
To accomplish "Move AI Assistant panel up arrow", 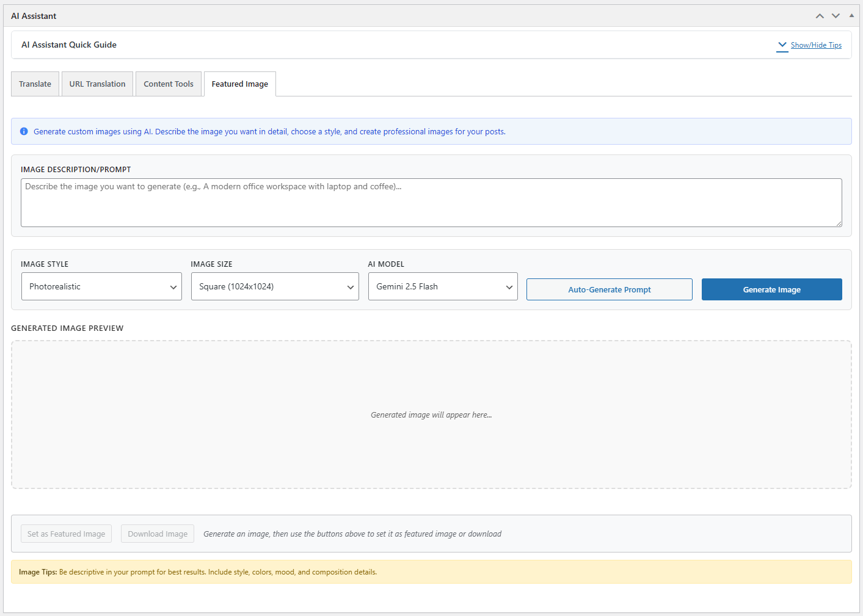I will (x=820, y=16).
